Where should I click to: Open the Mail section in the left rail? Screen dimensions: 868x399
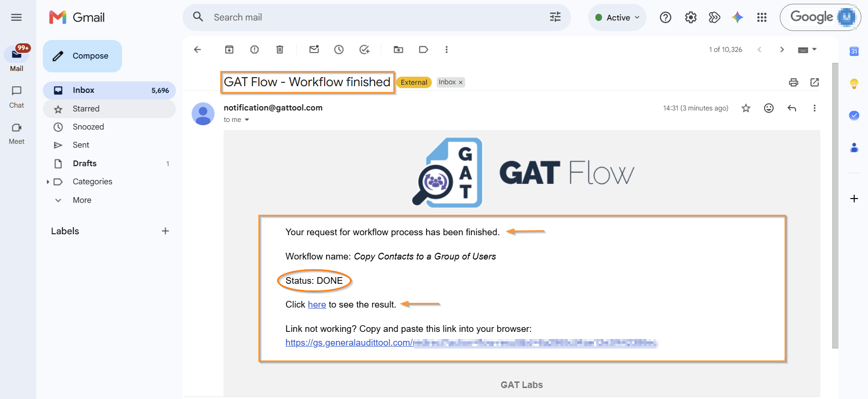pos(17,59)
